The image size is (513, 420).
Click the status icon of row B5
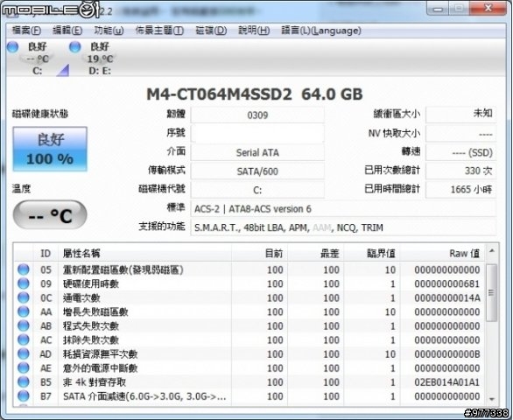[x=24, y=382]
